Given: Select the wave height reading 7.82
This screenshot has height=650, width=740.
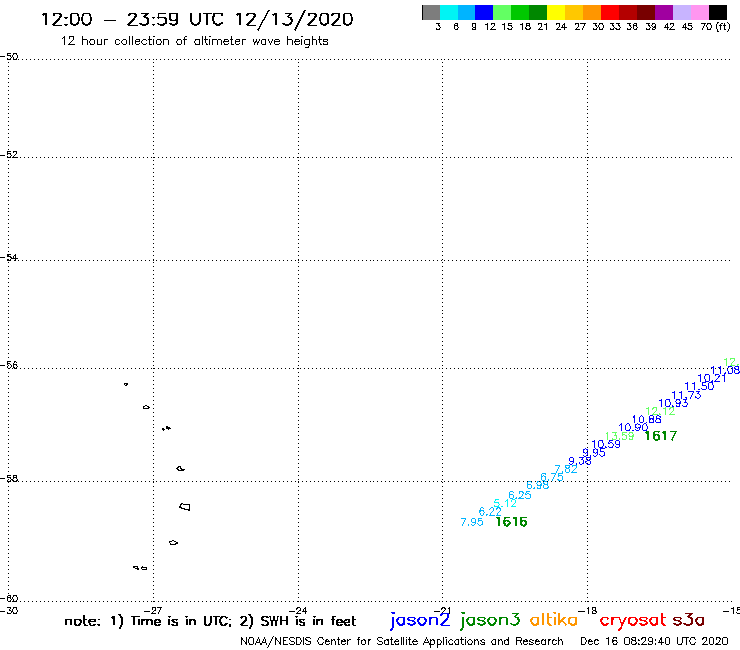Looking at the screenshot, I should point(566,469).
